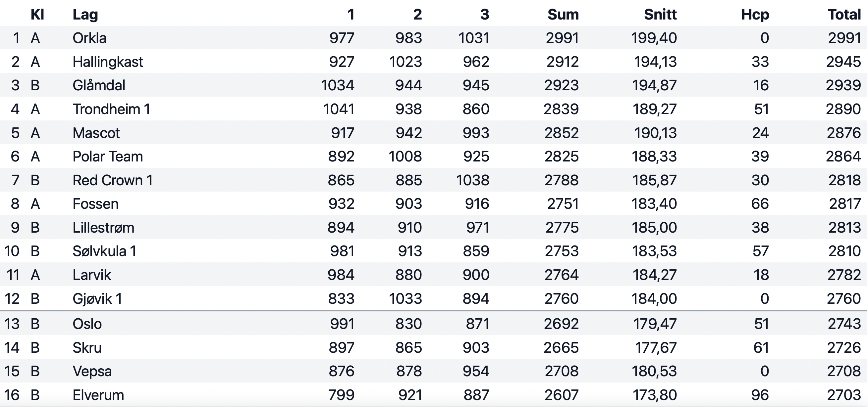Viewport: 868px width, 407px height.
Task: Select the Mascot team name
Action: pos(96,133)
